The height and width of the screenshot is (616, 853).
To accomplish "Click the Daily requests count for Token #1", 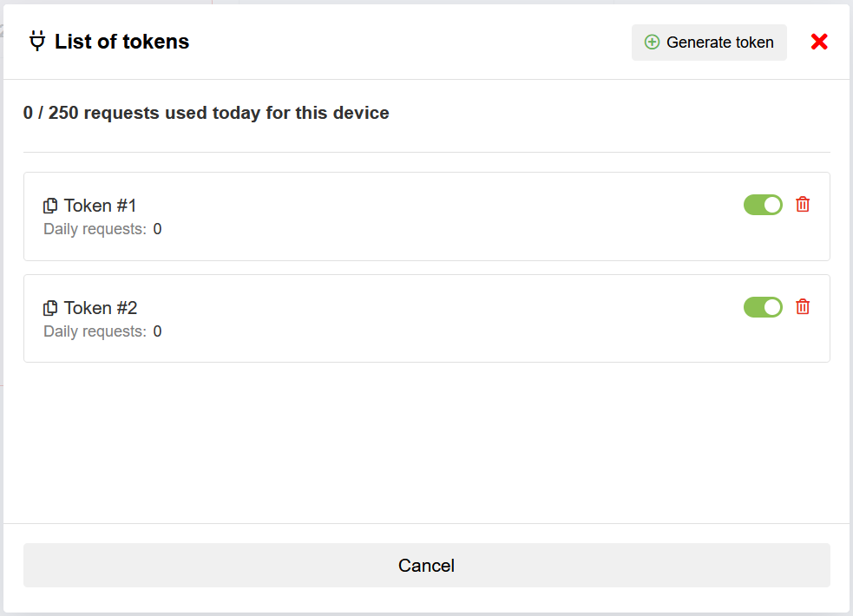I will pos(158,230).
